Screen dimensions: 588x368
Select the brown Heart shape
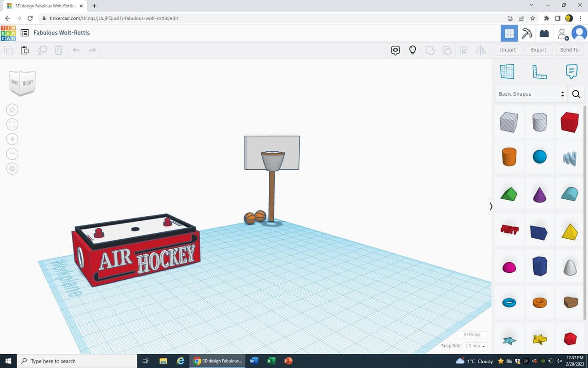click(570, 302)
